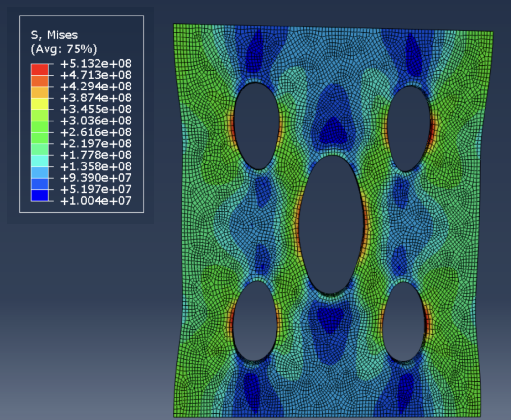
Task: Pick the dark blue triangle above center hole
Action: [333, 131]
